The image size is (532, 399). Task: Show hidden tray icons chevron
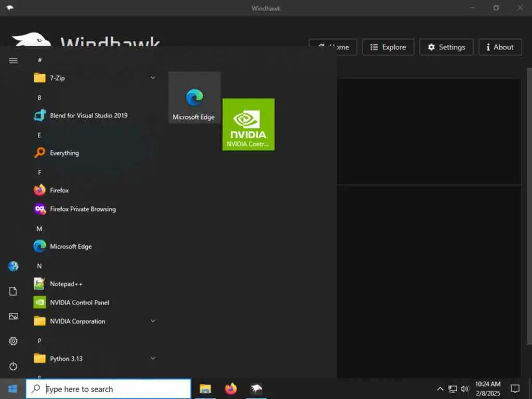click(440, 389)
